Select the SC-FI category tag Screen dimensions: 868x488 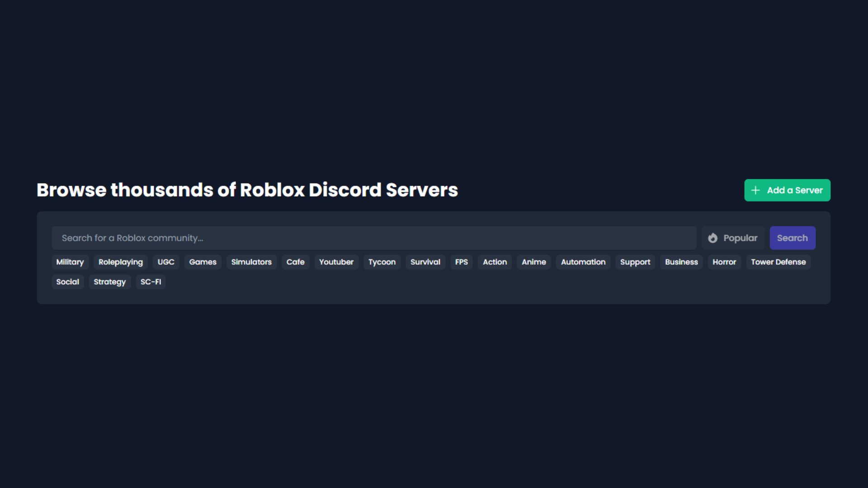151,281
